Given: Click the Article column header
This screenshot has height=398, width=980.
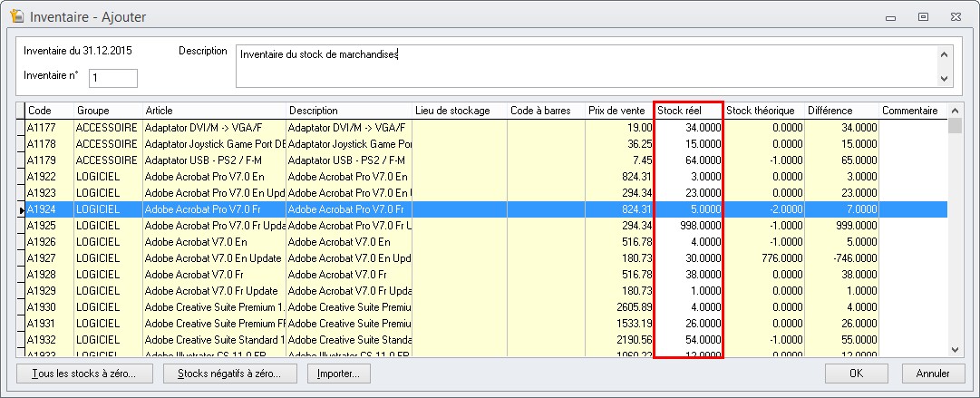Looking at the screenshot, I should [214, 111].
